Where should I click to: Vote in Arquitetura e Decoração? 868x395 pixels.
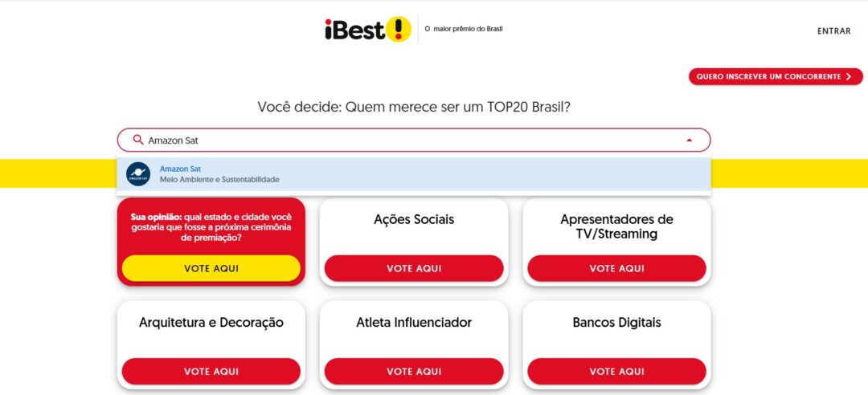(x=211, y=371)
